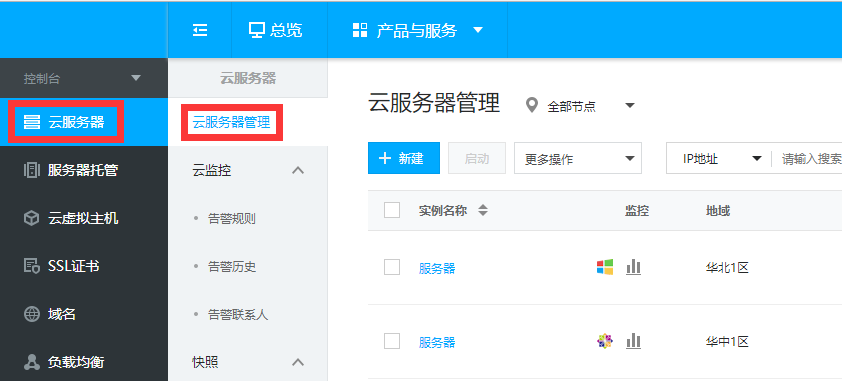Collapse sidebar using the menu fold icon

coord(200,31)
